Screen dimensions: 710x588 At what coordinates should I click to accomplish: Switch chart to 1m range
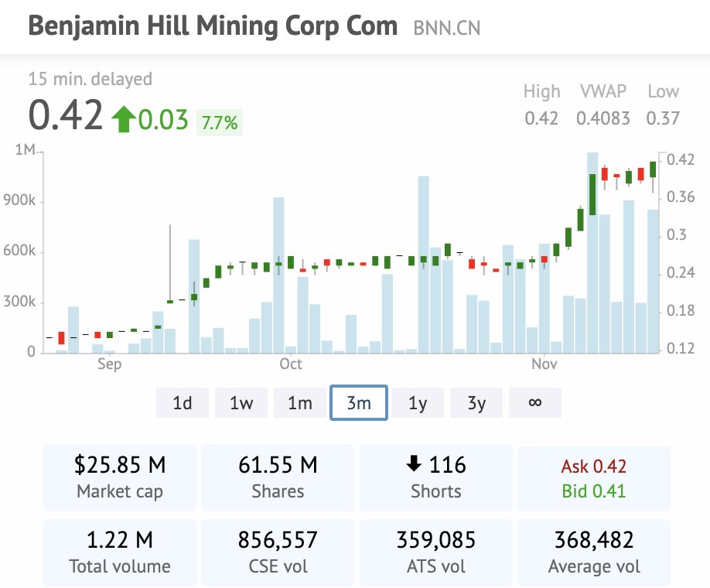pyautogui.click(x=300, y=402)
